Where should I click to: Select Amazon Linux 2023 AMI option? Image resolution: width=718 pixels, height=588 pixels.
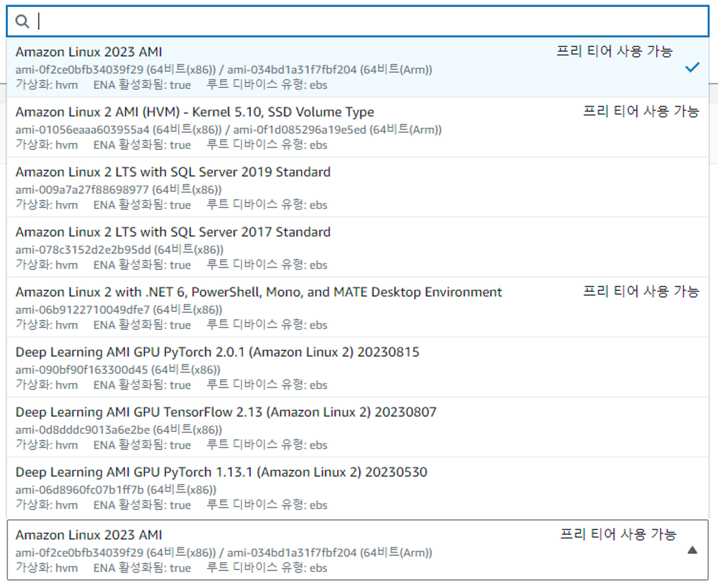click(89, 52)
